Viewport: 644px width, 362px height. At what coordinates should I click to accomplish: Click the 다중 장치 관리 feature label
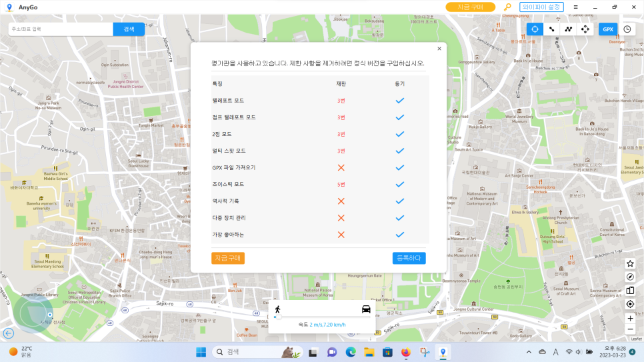pyautogui.click(x=229, y=218)
